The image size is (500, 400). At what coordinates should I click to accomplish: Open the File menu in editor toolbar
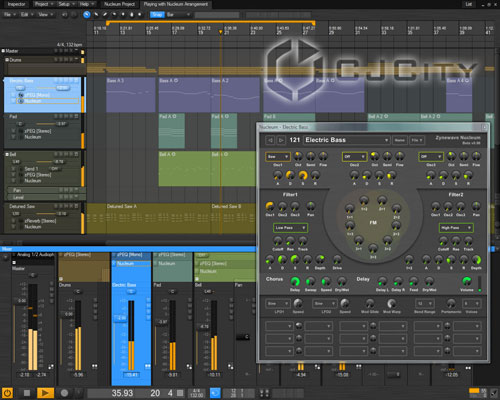coord(9,15)
